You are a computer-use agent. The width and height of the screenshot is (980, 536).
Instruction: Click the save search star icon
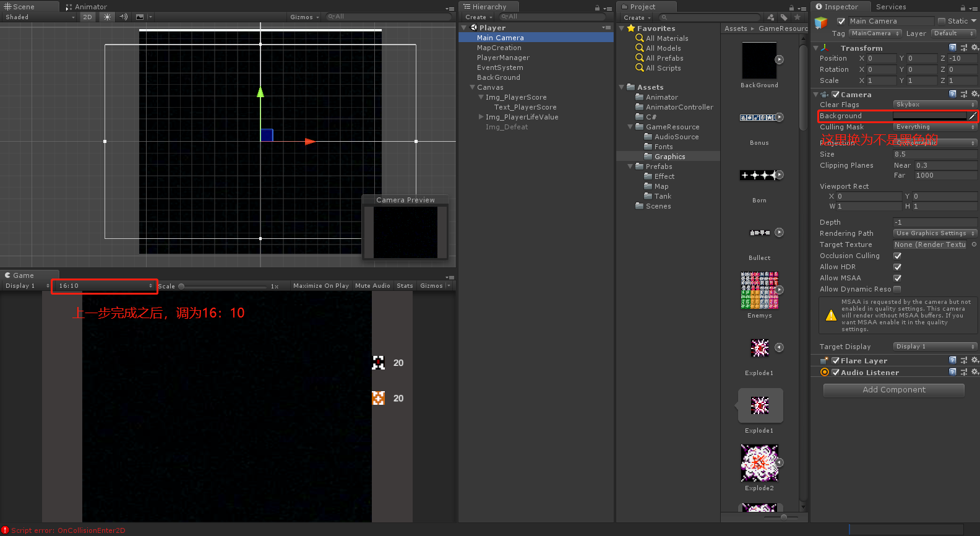(x=797, y=17)
